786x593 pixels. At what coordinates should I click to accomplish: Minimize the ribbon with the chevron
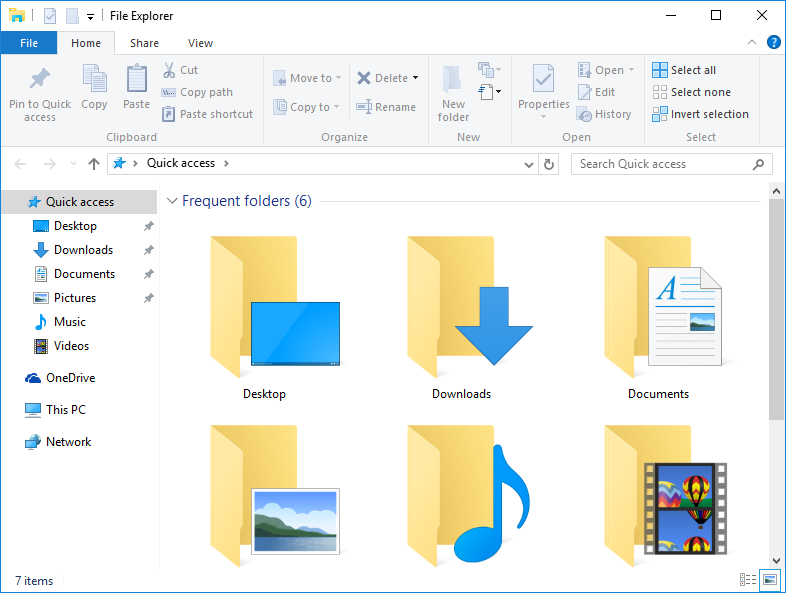point(753,43)
